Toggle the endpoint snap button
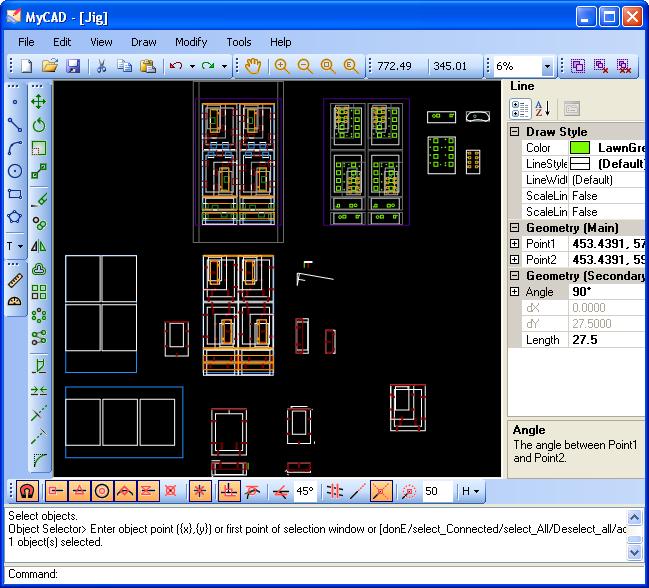The image size is (649, 588). click(55, 491)
